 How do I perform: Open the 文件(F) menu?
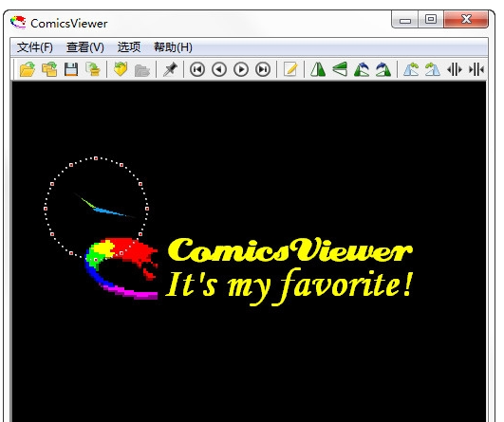pos(35,47)
